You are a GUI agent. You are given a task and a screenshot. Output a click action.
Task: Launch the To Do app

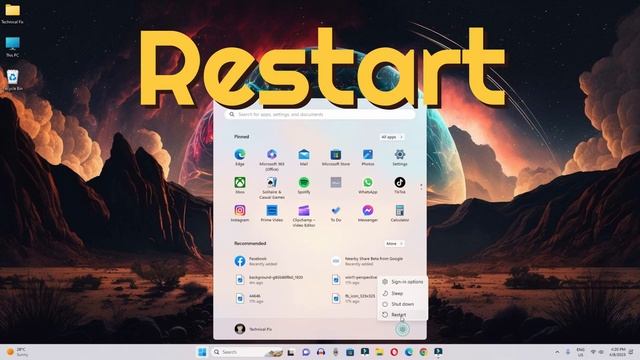(336, 213)
